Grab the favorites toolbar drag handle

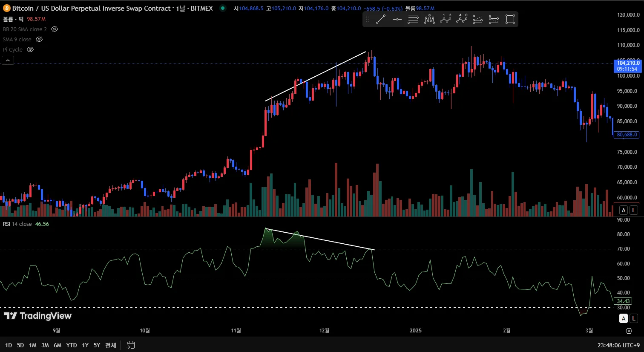(x=368, y=19)
